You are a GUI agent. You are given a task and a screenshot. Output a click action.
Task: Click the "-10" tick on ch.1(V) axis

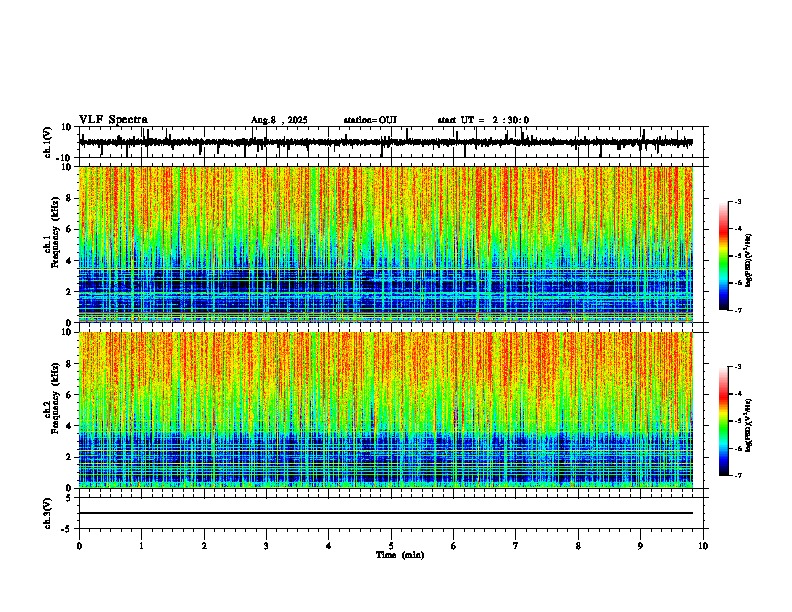(x=64, y=158)
